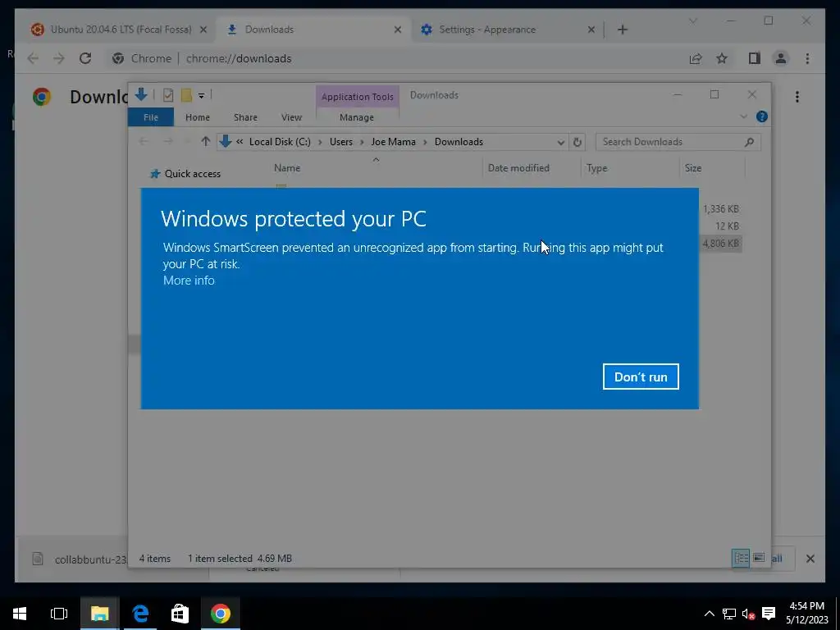Select the file sized 4,806 KB
Viewport: 840px width, 630px height.
(720, 244)
